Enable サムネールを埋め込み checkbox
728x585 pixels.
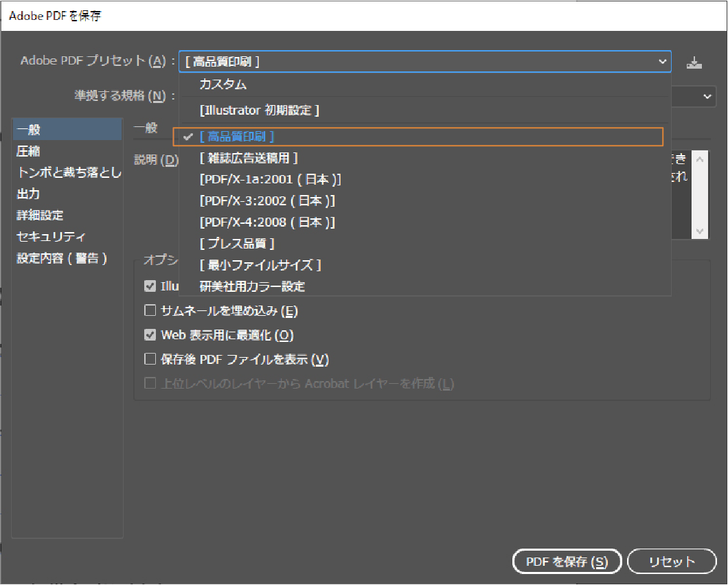pyautogui.click(x=150, y=310)
